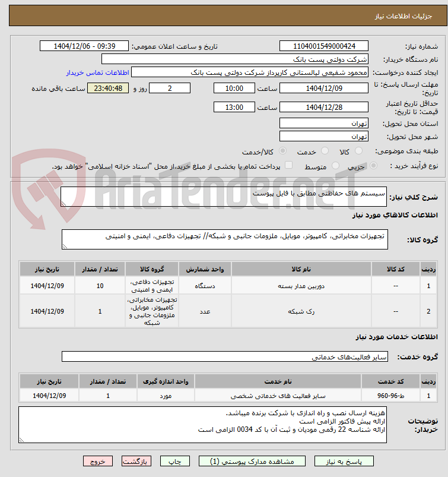Viewport: 448px width, 477px height.
Task: Open مشاهده مدارک پیوستی (1) attachments
Action: pyautogui.click(x=252, y=462)
